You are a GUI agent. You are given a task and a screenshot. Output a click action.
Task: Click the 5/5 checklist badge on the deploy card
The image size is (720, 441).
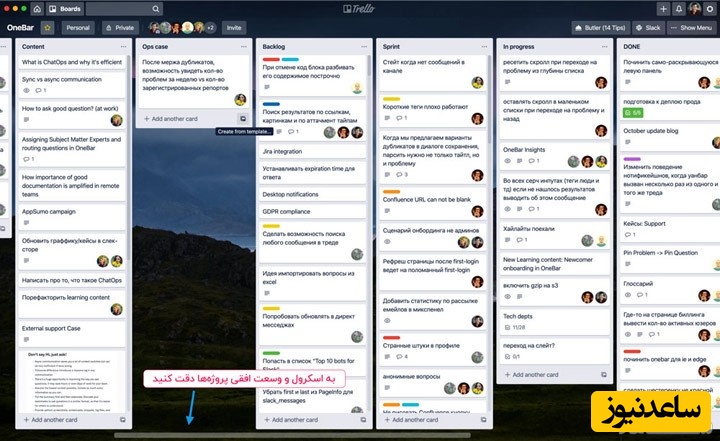pyautogui.click(x=632, y=112)
